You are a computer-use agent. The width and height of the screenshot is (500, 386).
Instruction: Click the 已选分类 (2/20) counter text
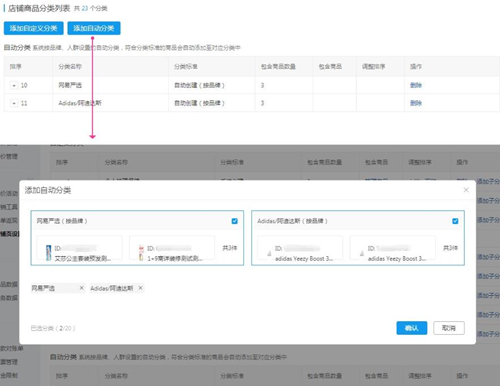pos(53,328)
